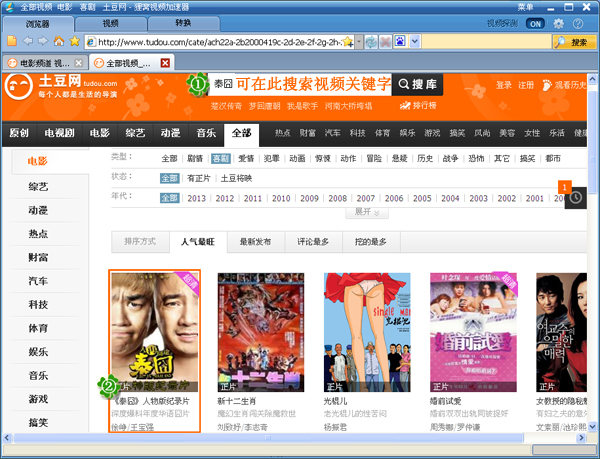The width and height of the screenshot is (600, 459).
Task: Select 财富 in left sidebar
Action: (38, 257)
